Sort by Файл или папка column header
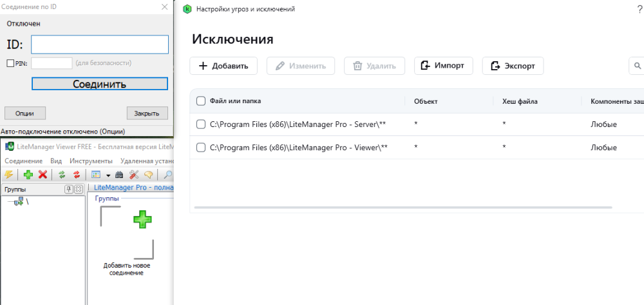Viewport: 644px width, 305px height. click(235, 101)
